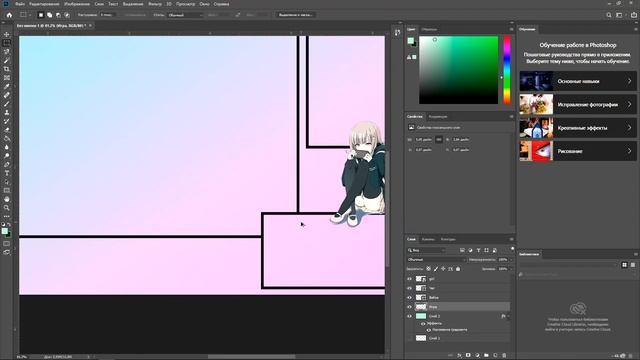Open the layer fill dropdown arrow

click(510, 269)
